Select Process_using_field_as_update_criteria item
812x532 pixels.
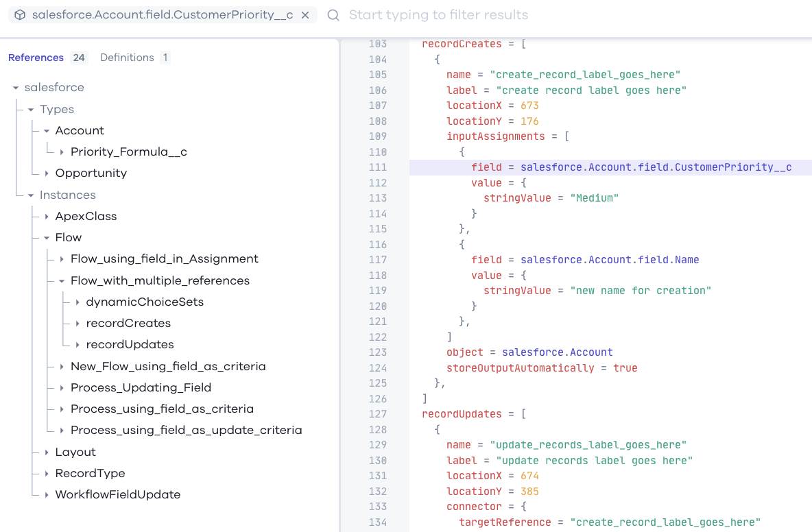coord(187,430)
